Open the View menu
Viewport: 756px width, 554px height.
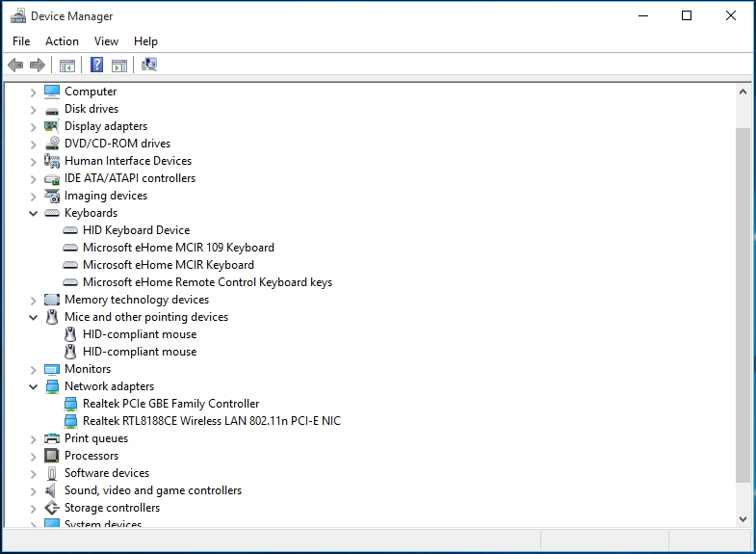(106, 41)
